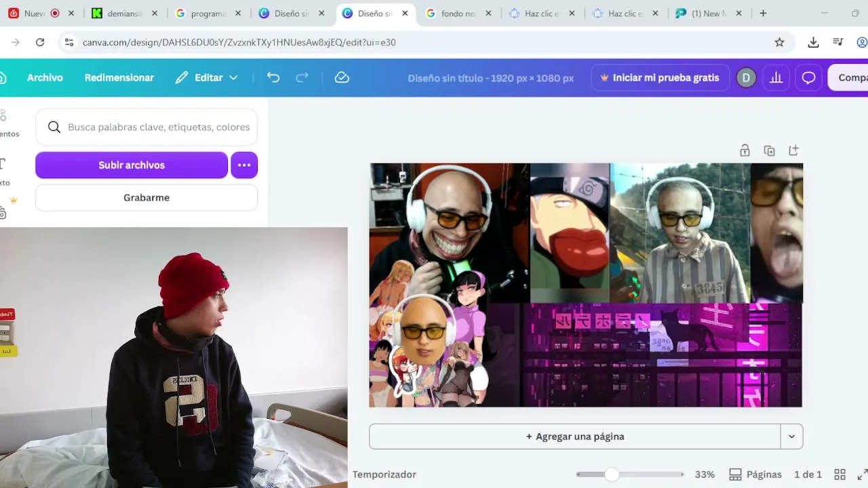
Task: Switch to the 'demiansit' browser tab
Action: tap(125, 13)
